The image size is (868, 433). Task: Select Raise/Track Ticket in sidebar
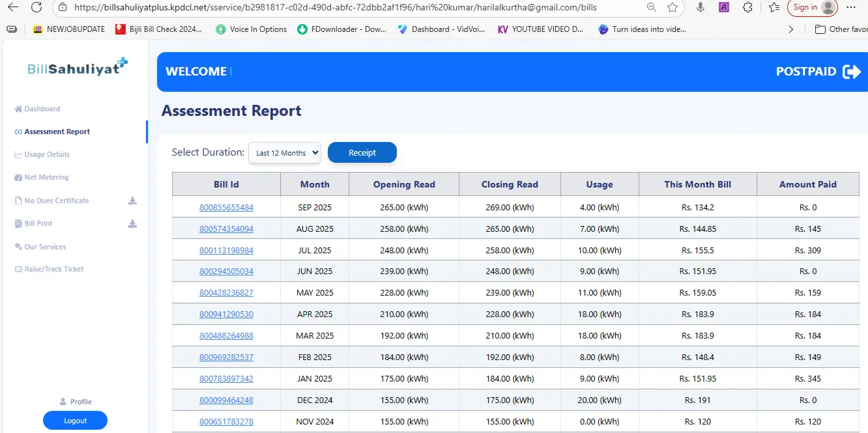point(53,269)
